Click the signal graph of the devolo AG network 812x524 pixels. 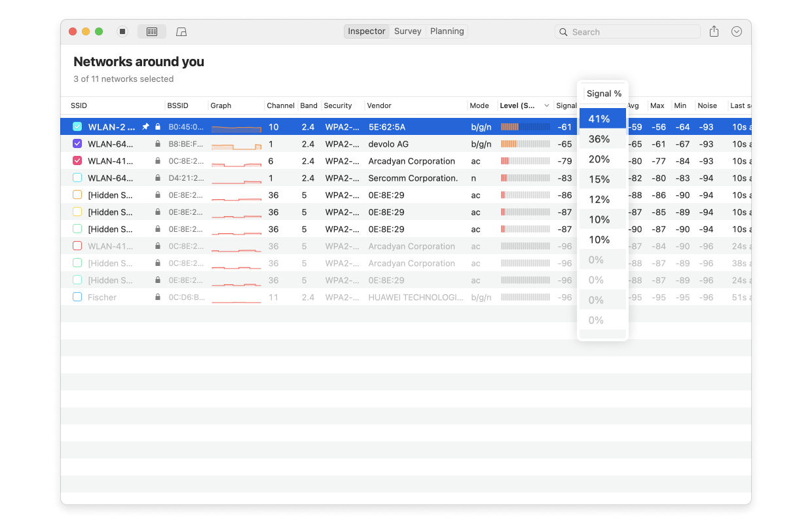pos(236,144)
